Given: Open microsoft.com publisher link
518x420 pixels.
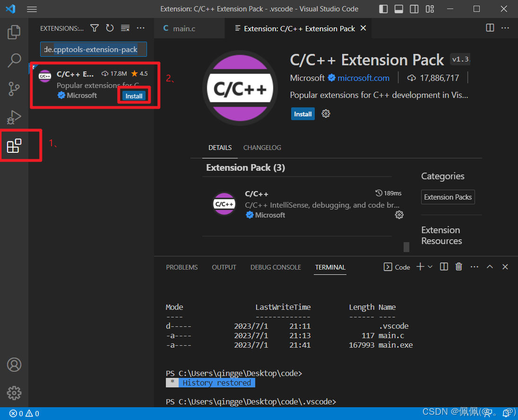Looking at the screenshot, I should pyautogui.click(x=363, y=78).
